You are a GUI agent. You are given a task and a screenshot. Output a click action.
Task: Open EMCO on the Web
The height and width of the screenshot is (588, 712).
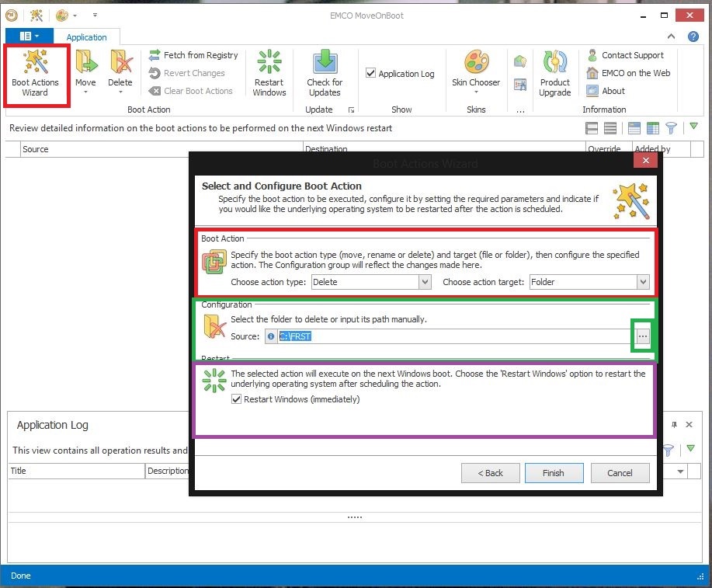click(628, 73)
